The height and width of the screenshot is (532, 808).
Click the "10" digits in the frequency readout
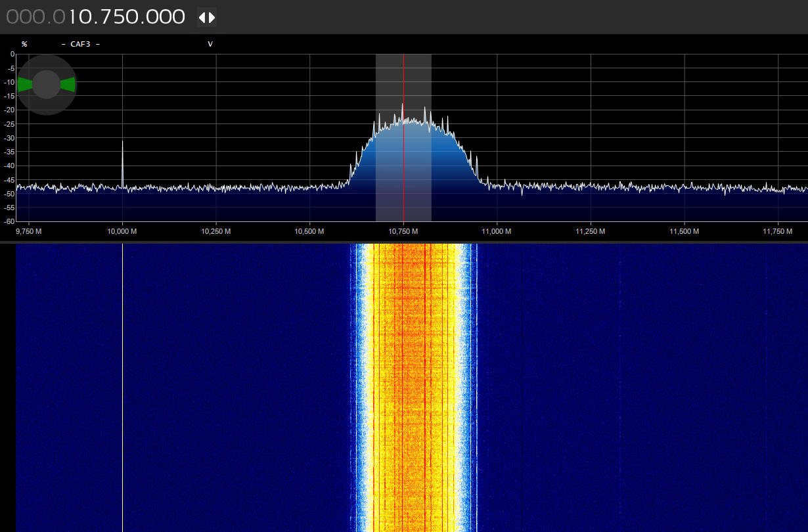click(81, 18)
